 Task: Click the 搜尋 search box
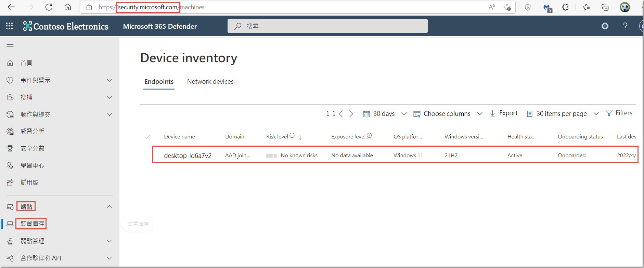coord(327,26)
